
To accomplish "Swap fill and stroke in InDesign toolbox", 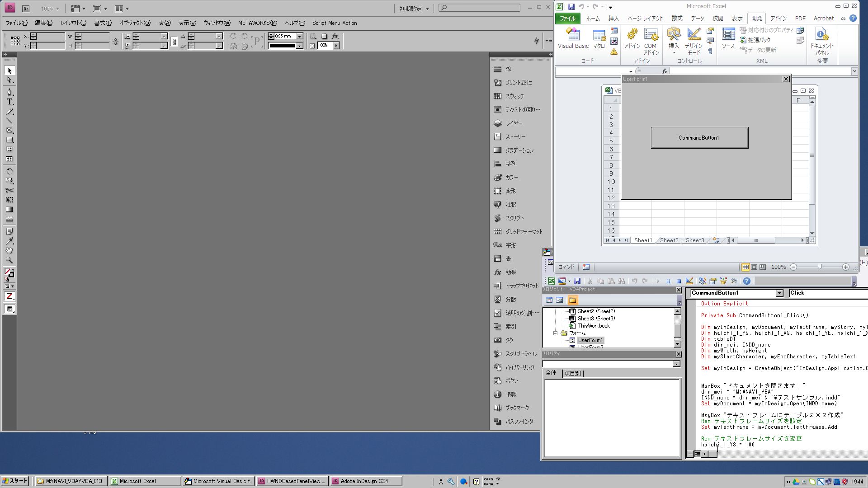I will pyautogui.click(x=12, y=270).
